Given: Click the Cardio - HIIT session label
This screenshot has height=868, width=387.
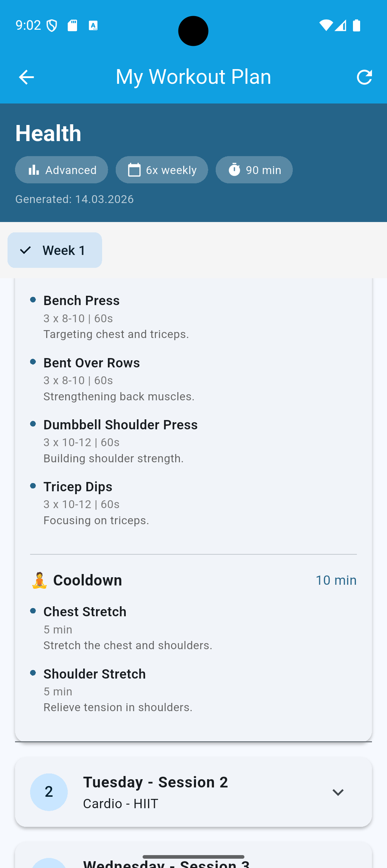Looking at the screenshot, I should coord(120,803).
